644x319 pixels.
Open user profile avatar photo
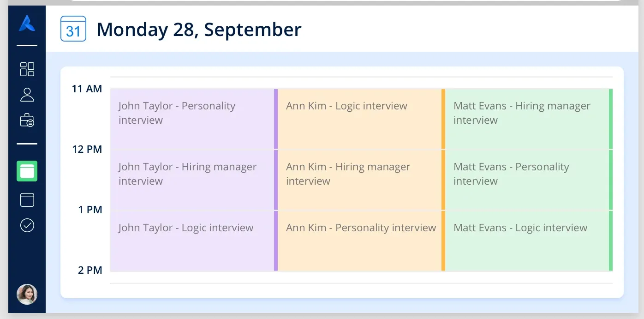(27, 294)
